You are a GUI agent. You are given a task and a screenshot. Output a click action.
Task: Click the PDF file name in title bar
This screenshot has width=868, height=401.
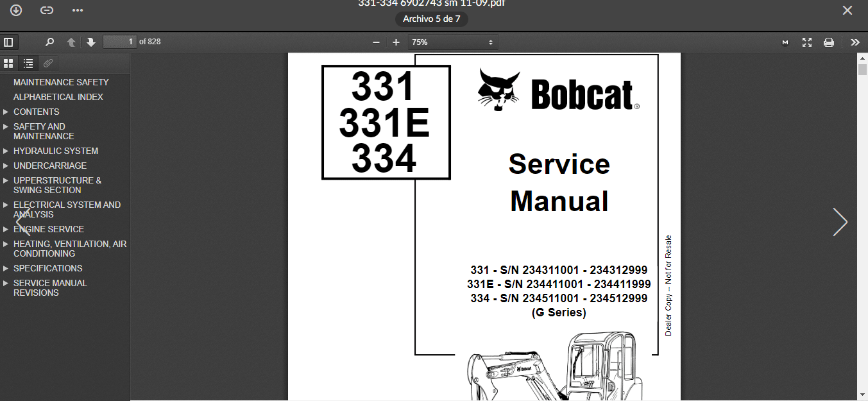[x=431, y=3]
